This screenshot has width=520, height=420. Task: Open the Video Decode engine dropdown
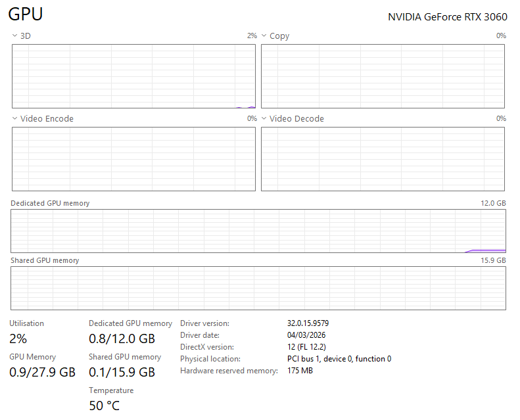(x=264, y=119)
